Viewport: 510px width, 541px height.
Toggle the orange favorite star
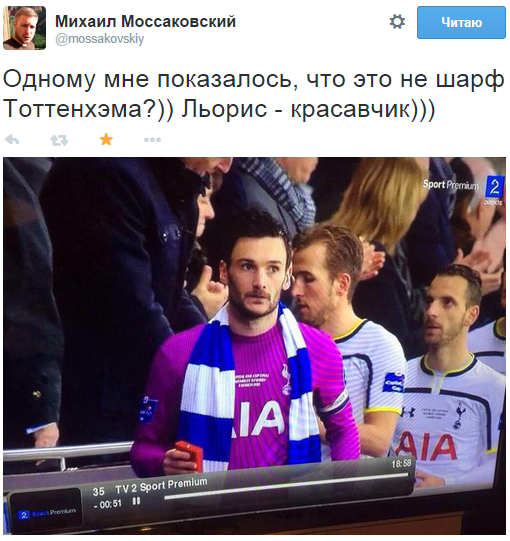pyautogui.click(x=106, y=140)
